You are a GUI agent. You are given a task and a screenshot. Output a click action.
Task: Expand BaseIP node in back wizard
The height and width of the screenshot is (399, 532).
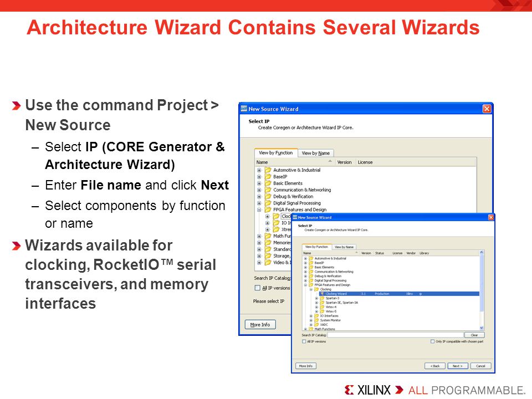[259, 177]
